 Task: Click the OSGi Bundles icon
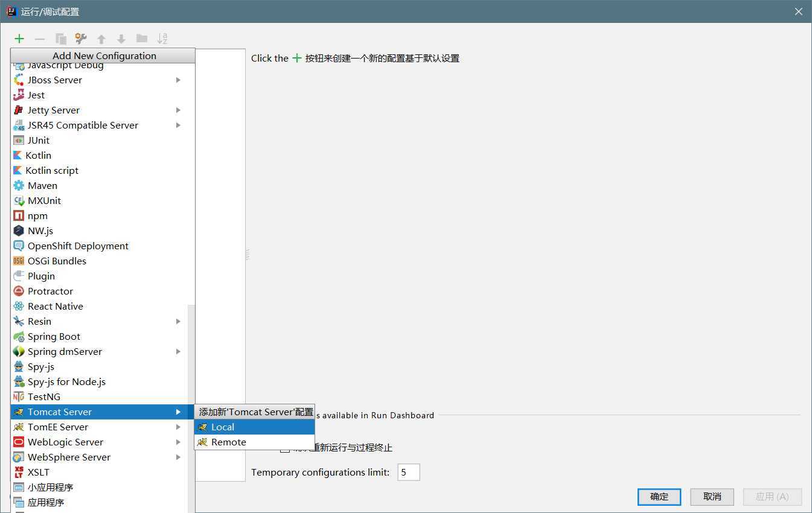click(19, 261)
